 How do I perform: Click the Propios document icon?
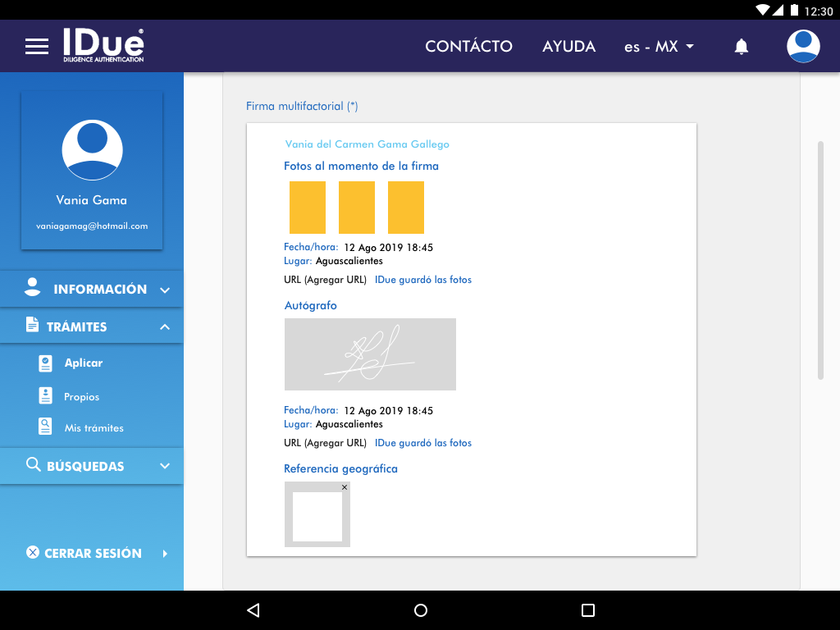click(46, 396)
